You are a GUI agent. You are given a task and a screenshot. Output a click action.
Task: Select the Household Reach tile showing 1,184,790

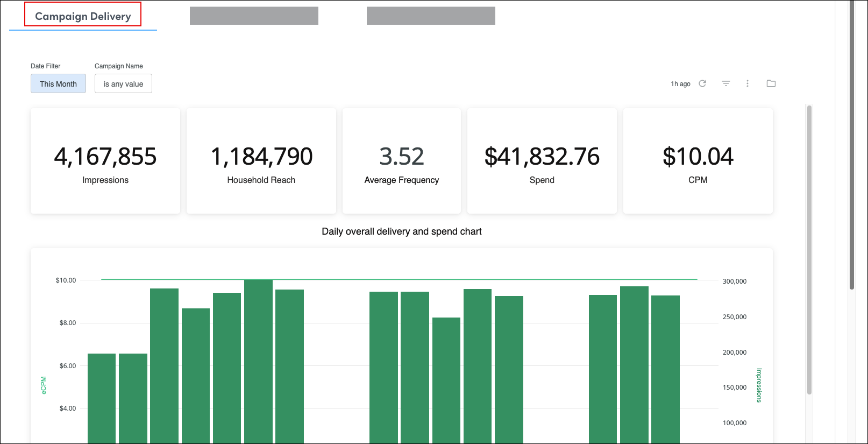click(x=261, y=161)
